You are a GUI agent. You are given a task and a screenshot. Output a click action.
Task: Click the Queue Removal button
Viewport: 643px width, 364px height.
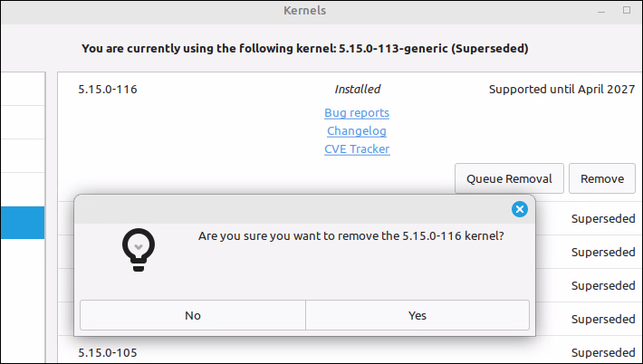pyautogui.click(x=509, y=178)
